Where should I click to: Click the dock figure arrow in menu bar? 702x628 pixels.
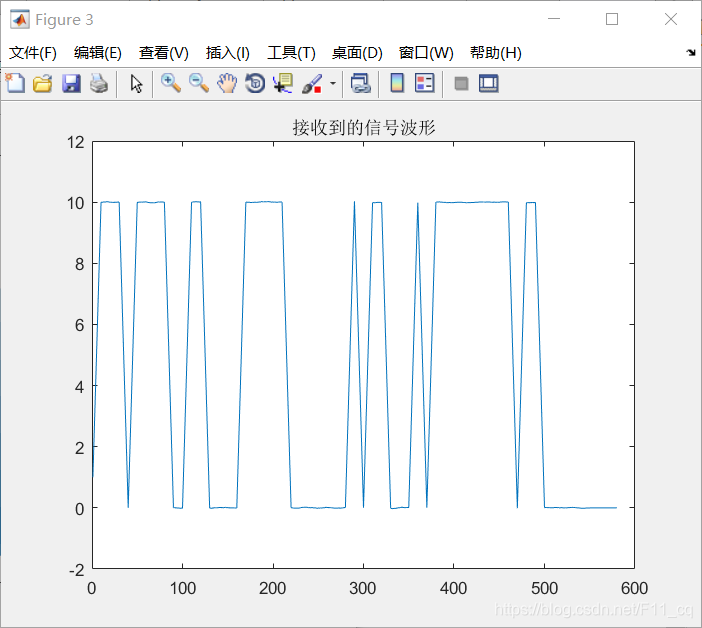coord(690,53)
